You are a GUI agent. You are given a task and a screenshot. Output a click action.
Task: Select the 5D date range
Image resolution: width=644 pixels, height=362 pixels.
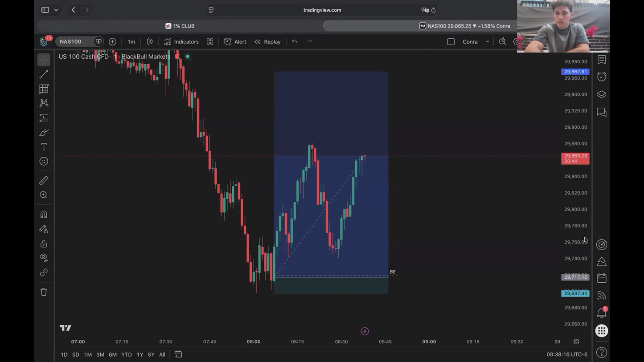(76, 354)
